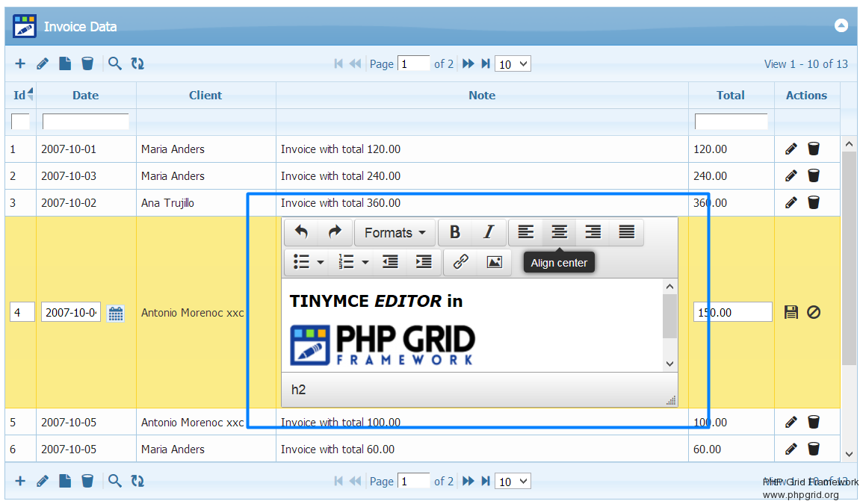The height and width of the screenshot is (504, 863).
Task: Toggle Align center in the editor toolbar
Action: 559,232
